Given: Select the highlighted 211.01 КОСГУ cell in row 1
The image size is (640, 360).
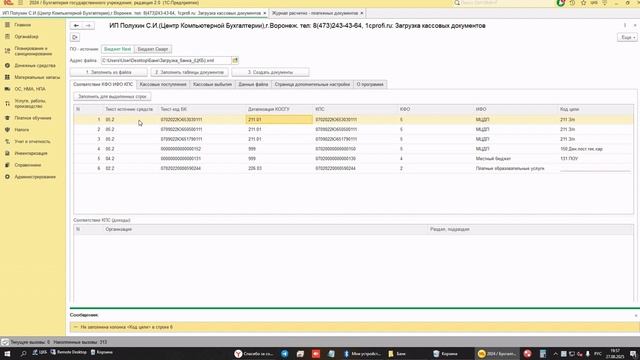Looking at the screenshot, I should [279, 120].
